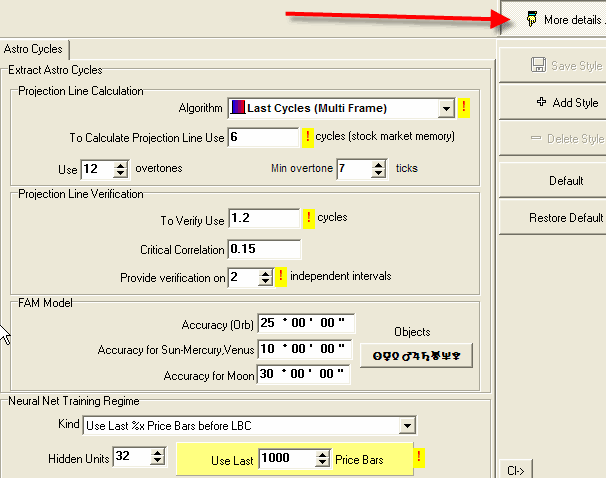606x478 pixels.
Task: Adjust the Hidden Units spinner arrows
Action: (157, 457)
